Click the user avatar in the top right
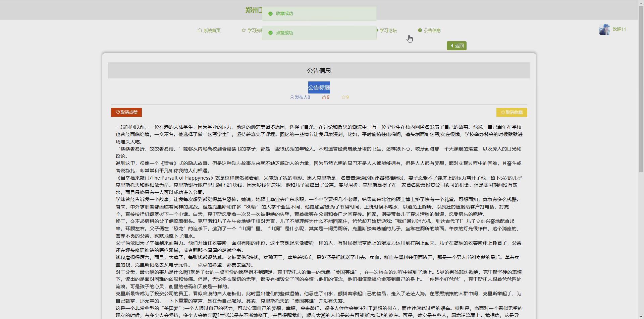Image resolution: width=644 pixels, height=319 pixels. pyautogui.click(x=604, y=29)
